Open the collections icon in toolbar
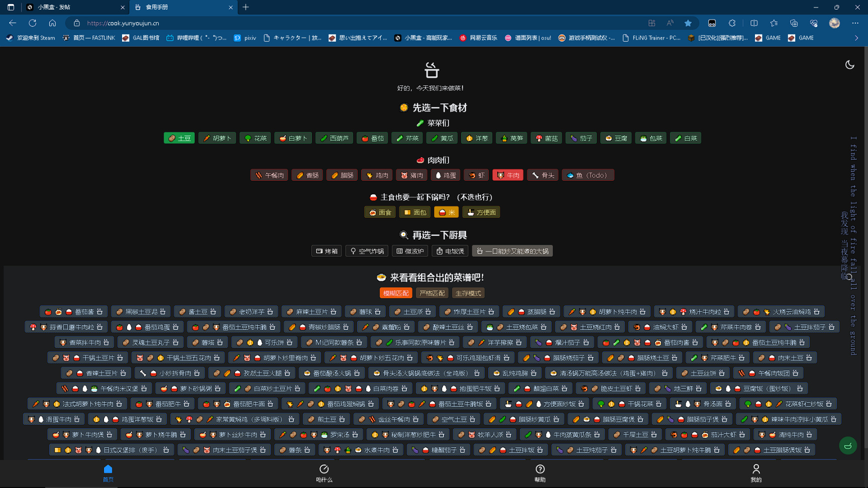Viewport: 868px width, 488px height. pos(794,23)
